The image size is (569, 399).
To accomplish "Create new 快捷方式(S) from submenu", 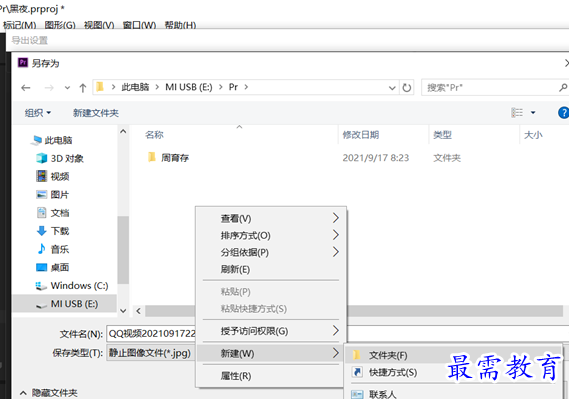I will (x=452, y=372).
